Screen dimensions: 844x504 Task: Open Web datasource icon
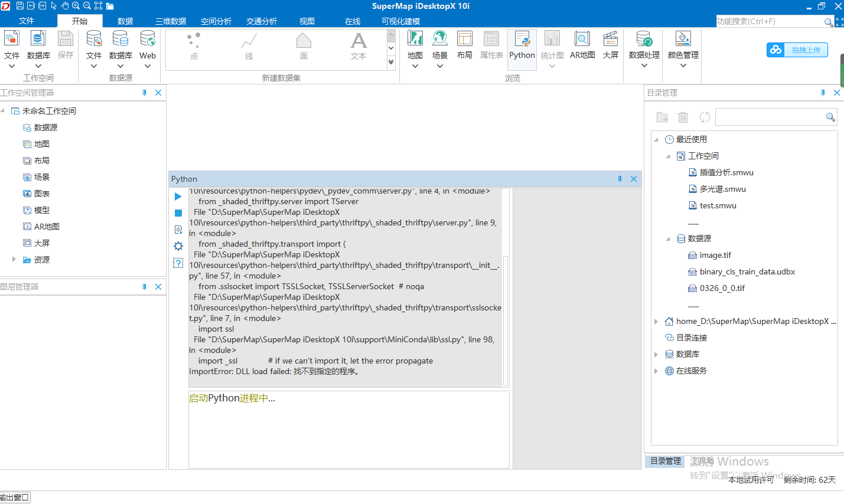[148, 39]
